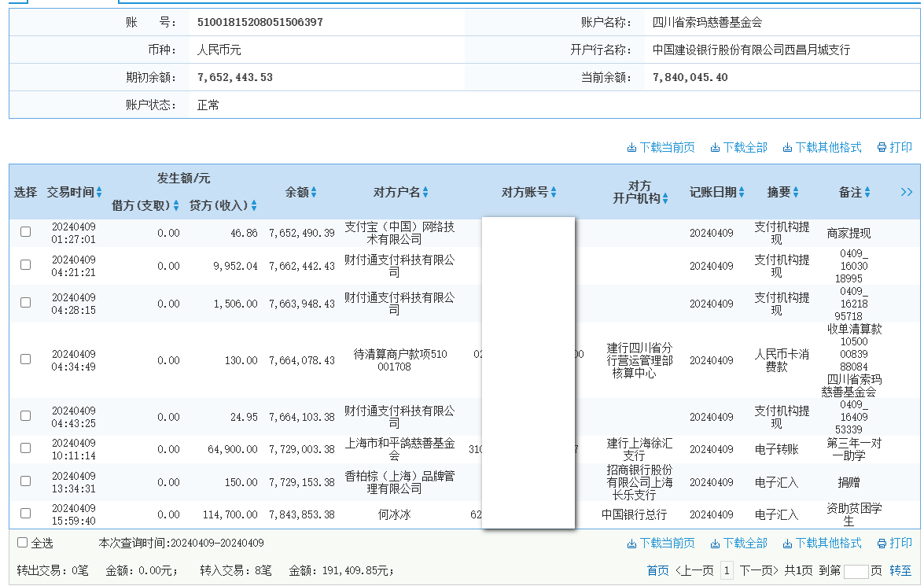Click the top 下载全部 download link

point(739,147)
